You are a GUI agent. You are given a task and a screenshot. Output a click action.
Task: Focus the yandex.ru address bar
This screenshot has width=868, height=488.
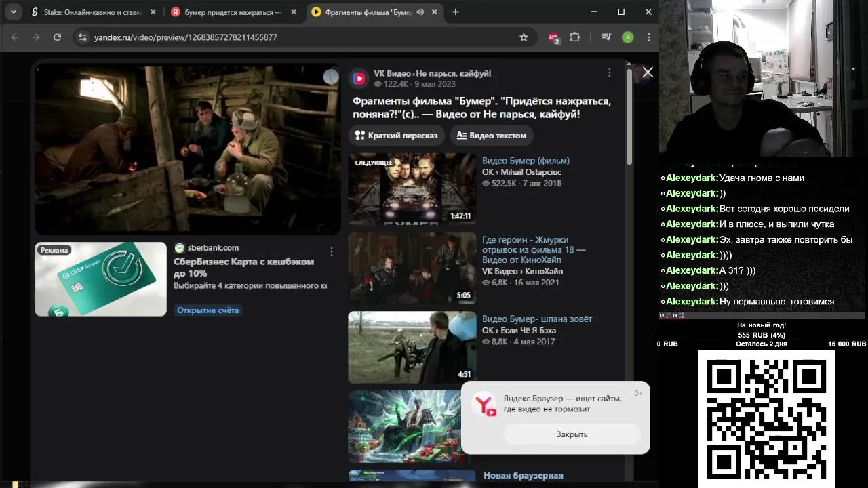[x=304, y=37]
